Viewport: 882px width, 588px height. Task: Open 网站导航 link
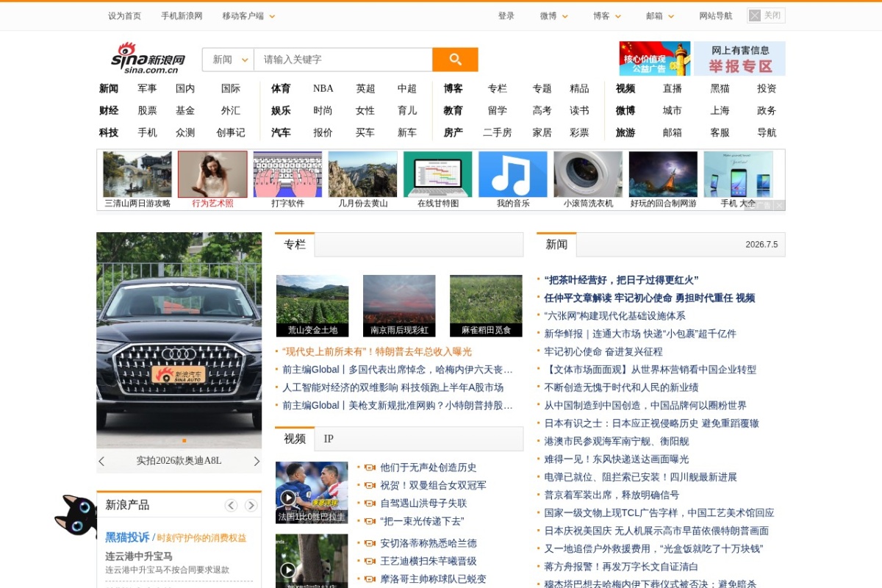[716, 15]
